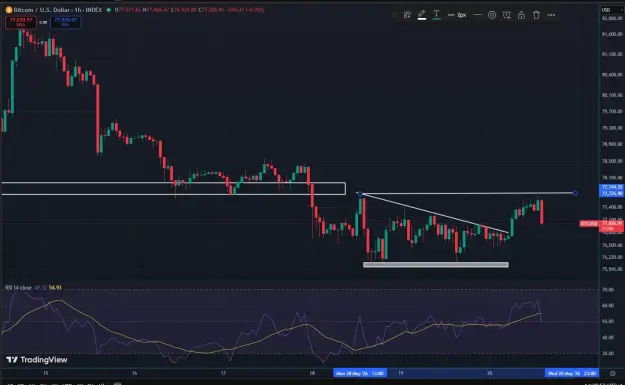The height and width of the screenshot is (385, 625).
Task: Click date 15 on time axis
Action: 45,373
